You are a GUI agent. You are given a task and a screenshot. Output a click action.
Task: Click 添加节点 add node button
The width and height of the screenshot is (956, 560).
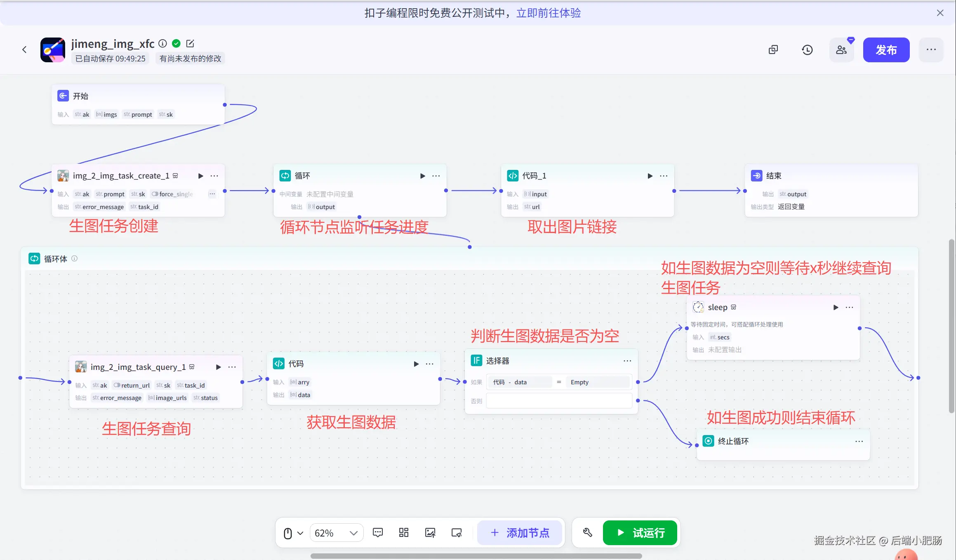coord(520,533)
